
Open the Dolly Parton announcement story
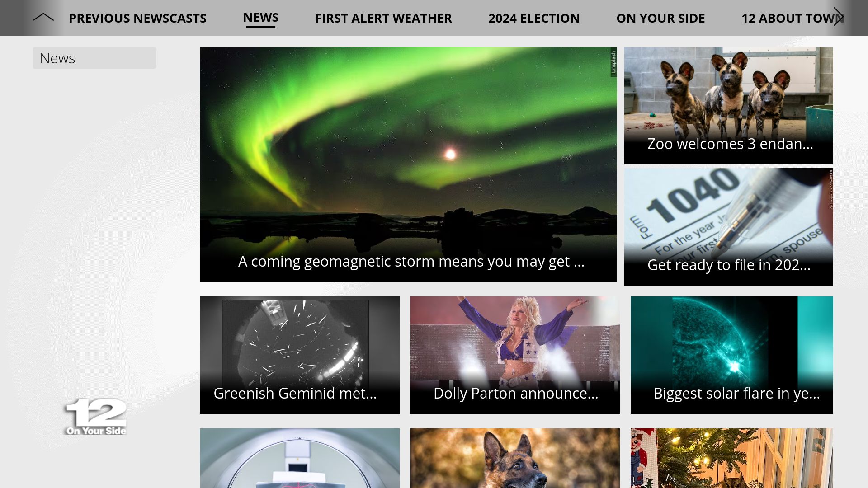point(515,355)
